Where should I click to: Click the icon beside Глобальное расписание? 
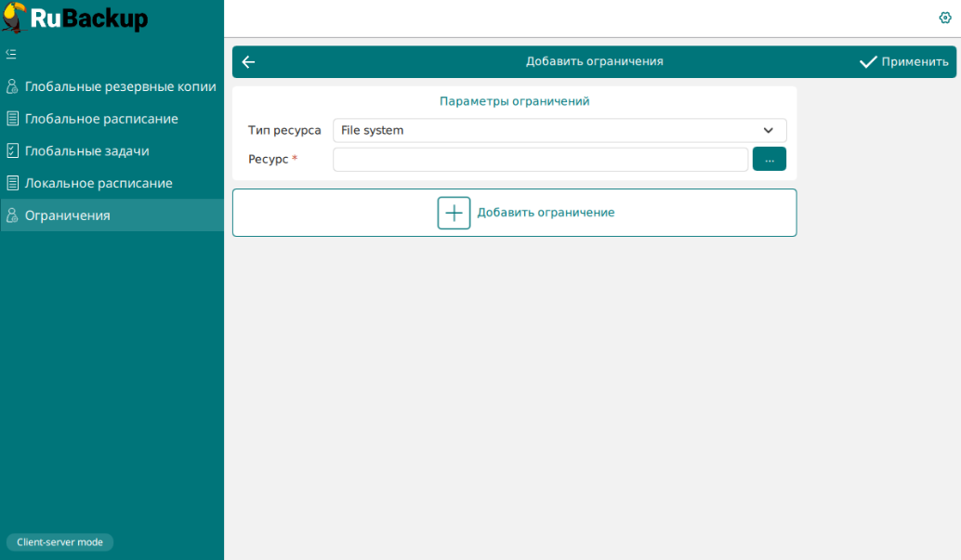click(x=12, y=119)
